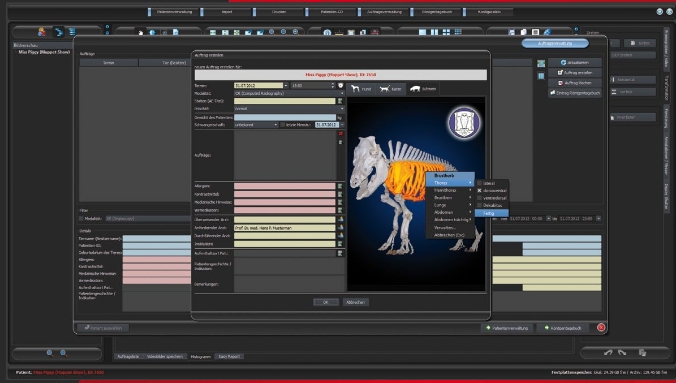Choose Fertig in the projection submenu
Viewport: 676px width, 383px height.
[491, 213]
